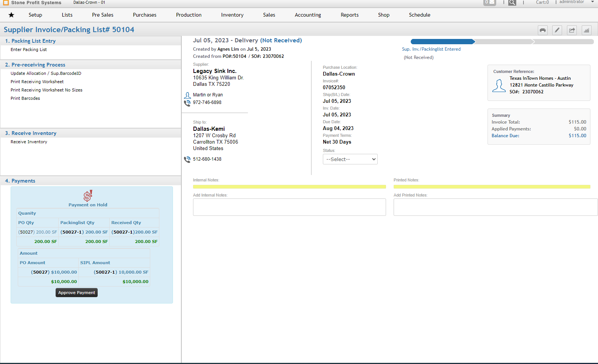The height and width of the screenshot is (364, 598).
Task: Click the Dallas-Crown - 01 location label
Action: [x=89, y=2]
